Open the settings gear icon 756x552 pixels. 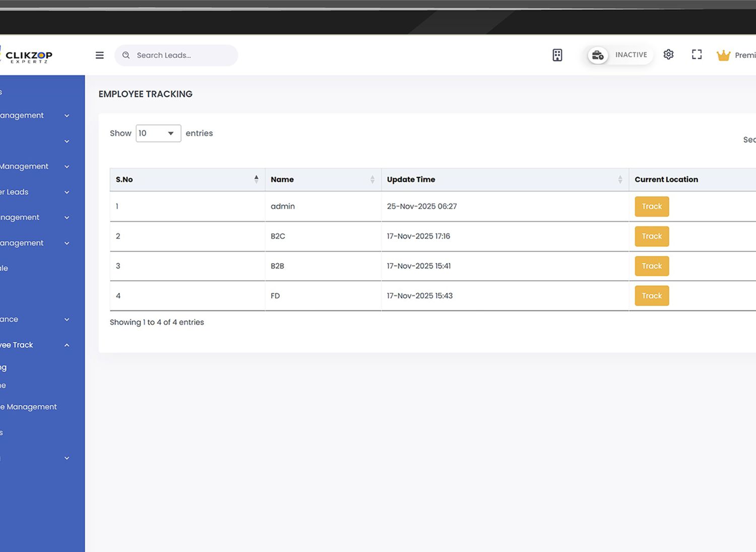coord(668,54)
